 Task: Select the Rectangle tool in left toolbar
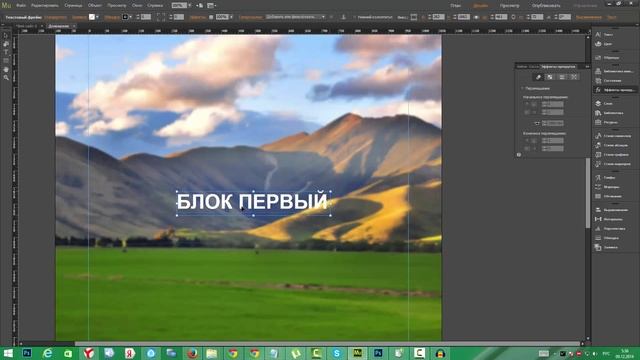(6, 60)
